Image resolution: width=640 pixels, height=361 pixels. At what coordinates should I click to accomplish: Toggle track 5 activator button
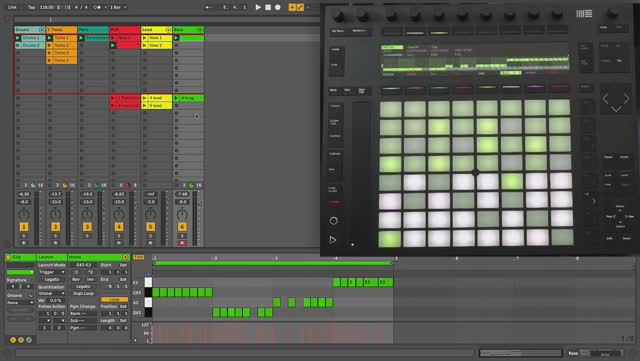click(x=150, y=227)
